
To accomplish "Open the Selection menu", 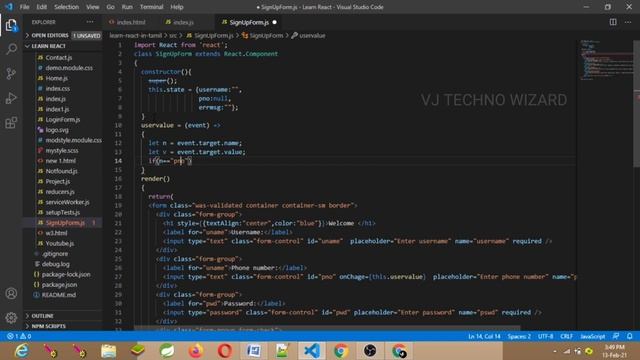I will (x=67, y=7).
